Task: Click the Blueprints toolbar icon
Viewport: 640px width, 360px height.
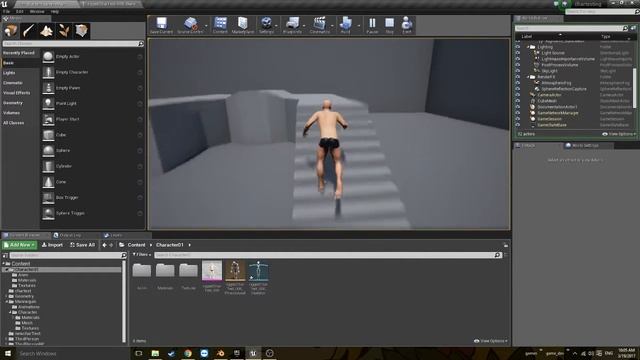Action: point(292,25)
